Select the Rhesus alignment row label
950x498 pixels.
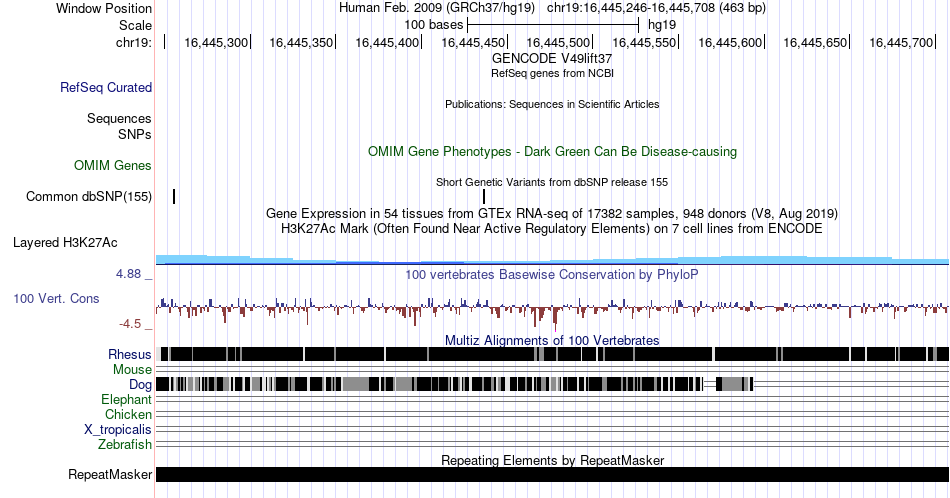point(130,354)
